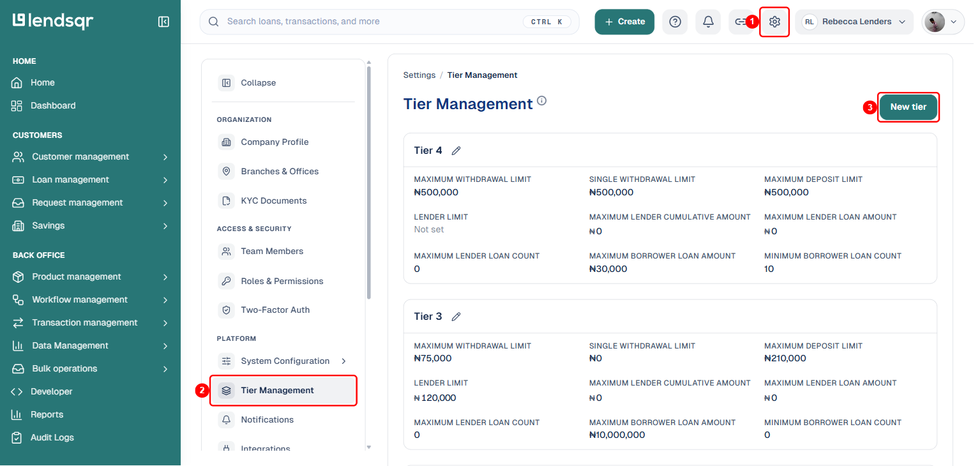Screen dimensions: 980x466
Task: Follow the Settings breadcrumb link
Action: click(419, 75)
